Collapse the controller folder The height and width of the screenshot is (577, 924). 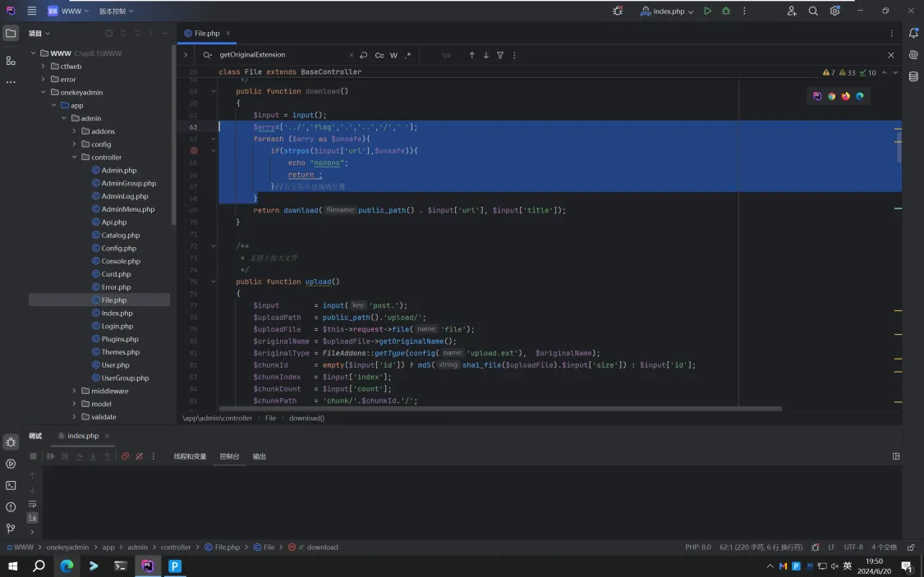click(74, 158)
